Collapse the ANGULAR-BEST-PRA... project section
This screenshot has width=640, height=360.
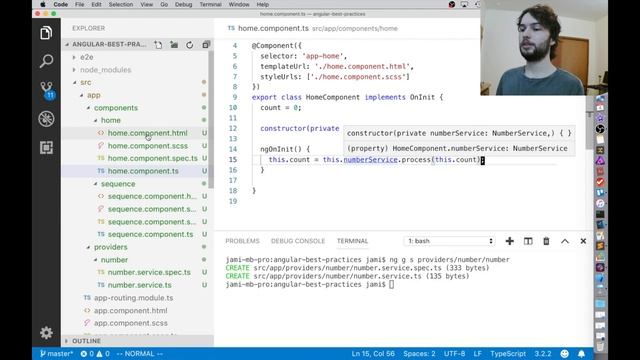(x=109, y=44)
